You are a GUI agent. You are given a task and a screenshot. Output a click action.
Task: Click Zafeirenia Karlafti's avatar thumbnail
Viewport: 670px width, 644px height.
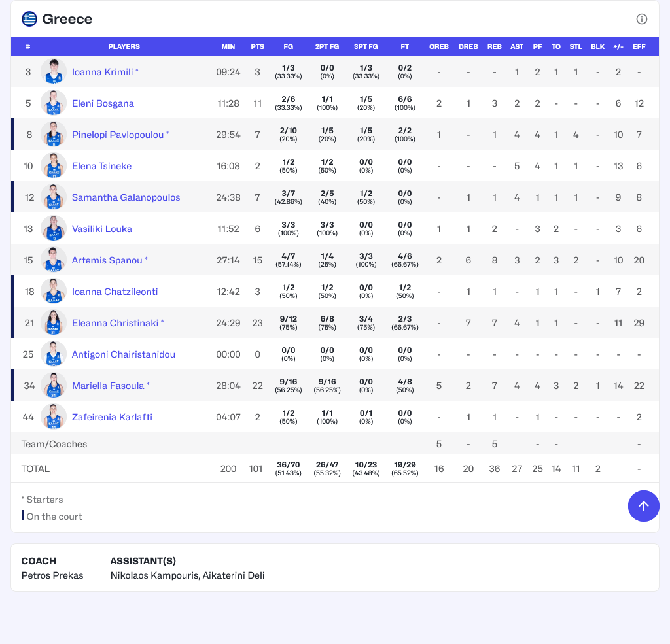[x=54, y=417]
